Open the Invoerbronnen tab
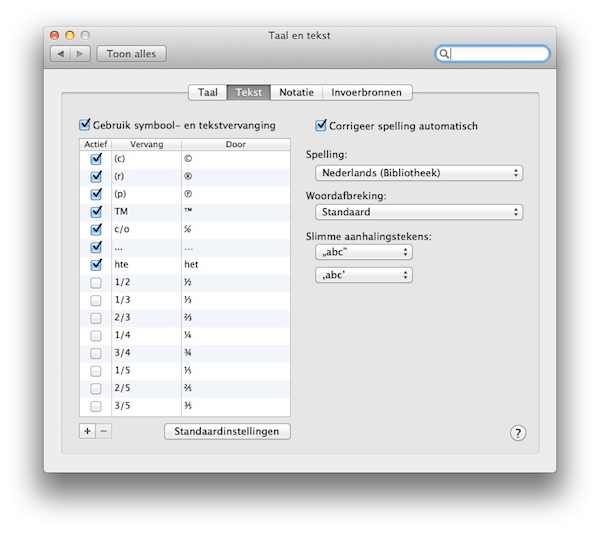 (x=367, y=92)
